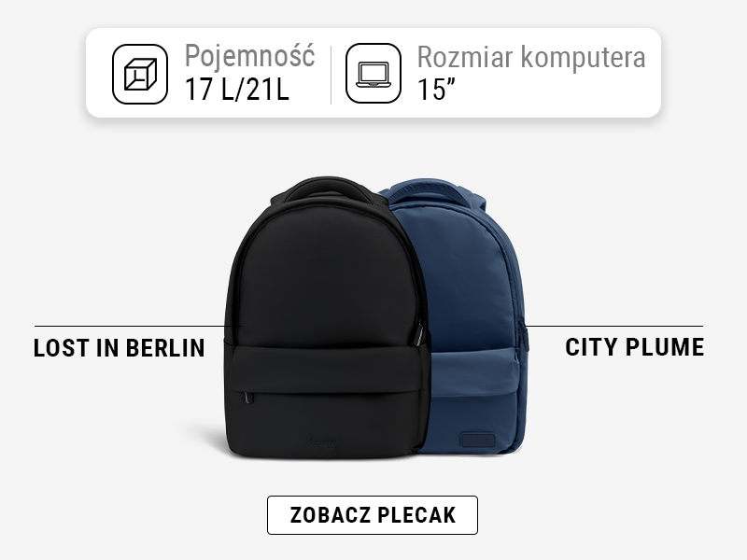
Task: Click the logo patch on navy backpack
Action: pos(477,440)
